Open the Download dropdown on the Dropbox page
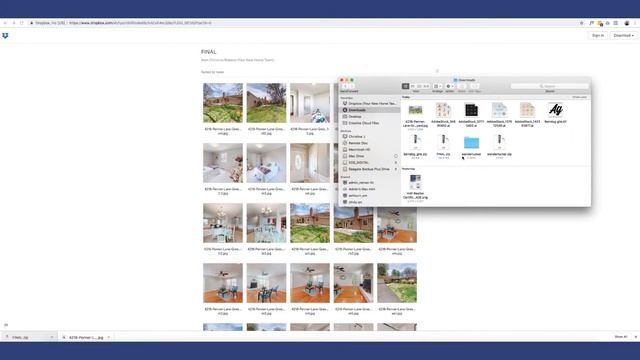The width and height of the screenshot is (640, 360). [623, 36]
